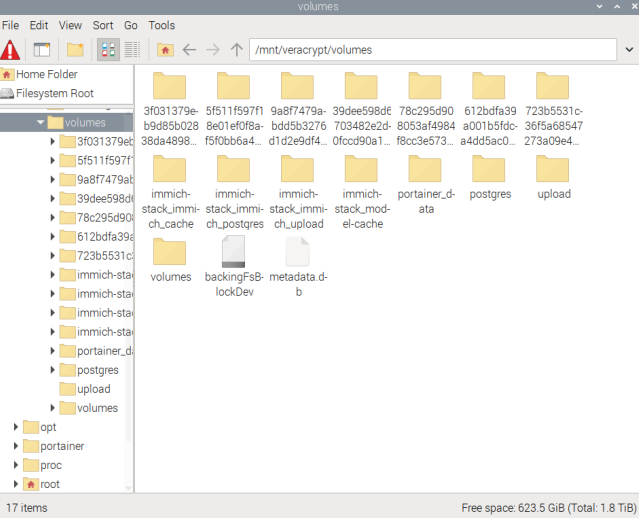The image size is (639, 518).
Task: Select the immich-stack_immich_postgres folder icon
Action: tap(234, 169)
